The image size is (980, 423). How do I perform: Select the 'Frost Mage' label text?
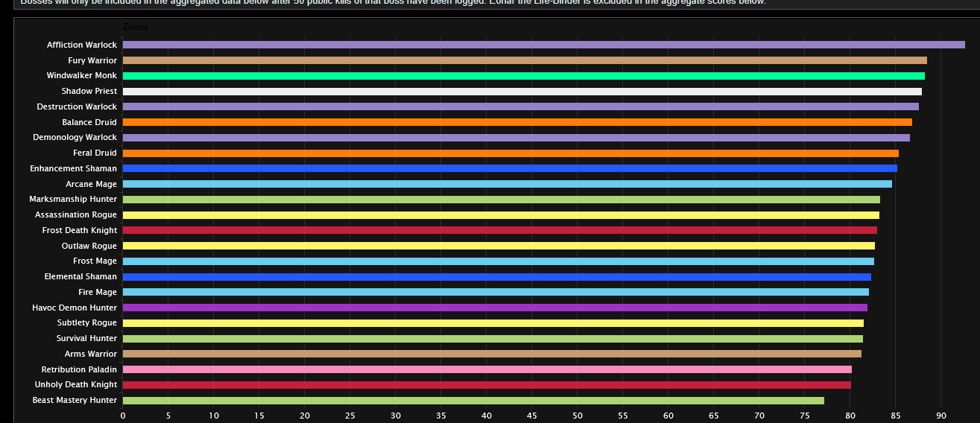point(95,261)
